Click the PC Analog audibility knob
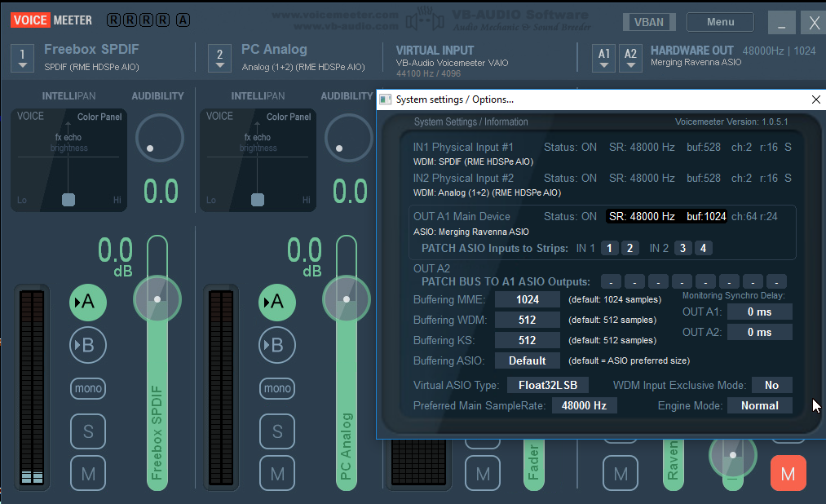This screenshot has width=826, height=504. [x=349, y=138]
